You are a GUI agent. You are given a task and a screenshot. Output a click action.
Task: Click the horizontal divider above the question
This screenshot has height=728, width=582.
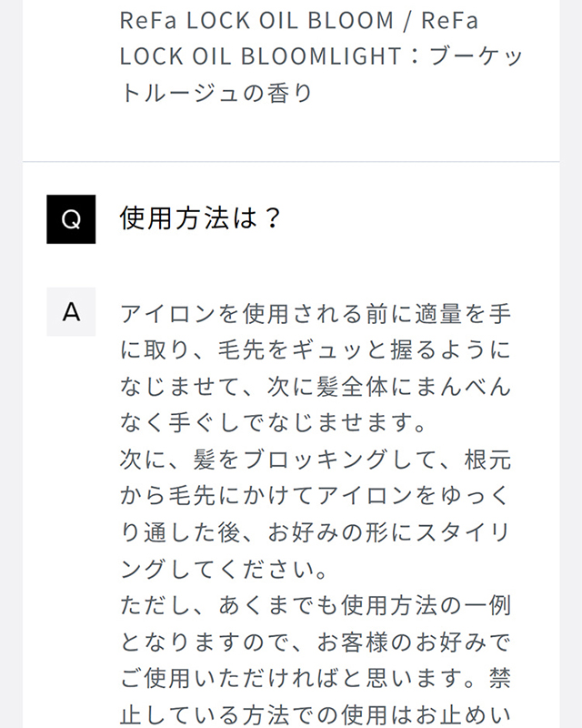pos(291,162)
